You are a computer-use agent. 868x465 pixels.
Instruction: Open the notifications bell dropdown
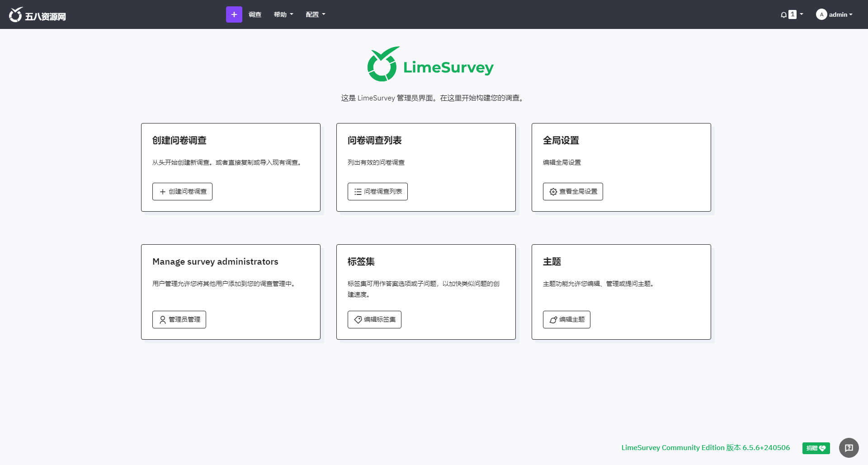pyautogui.click(x=792, y=14)
